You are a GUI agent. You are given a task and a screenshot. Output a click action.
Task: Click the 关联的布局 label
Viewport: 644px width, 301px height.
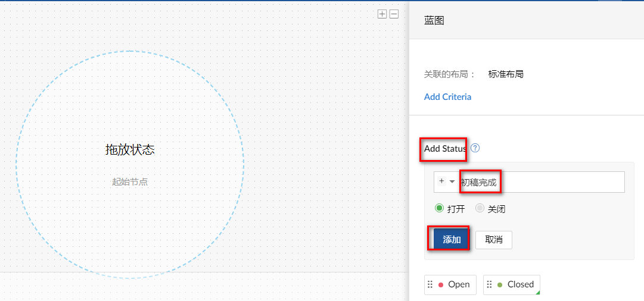449,74
